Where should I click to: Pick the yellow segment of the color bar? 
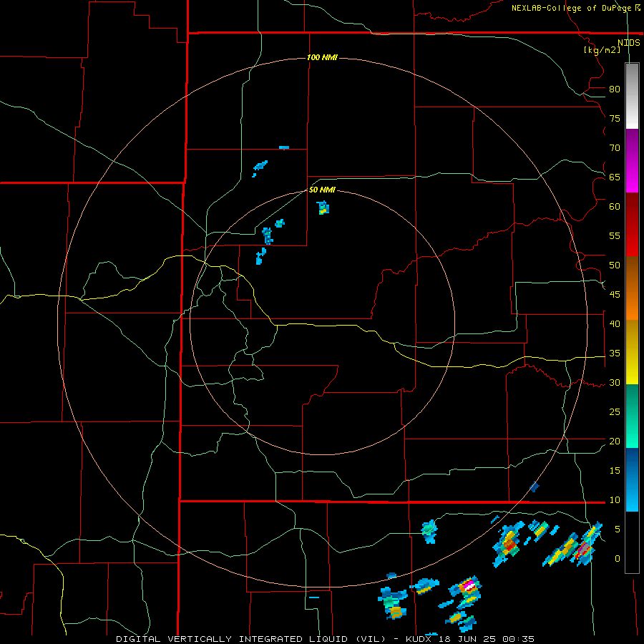click(x=632, y=352)
